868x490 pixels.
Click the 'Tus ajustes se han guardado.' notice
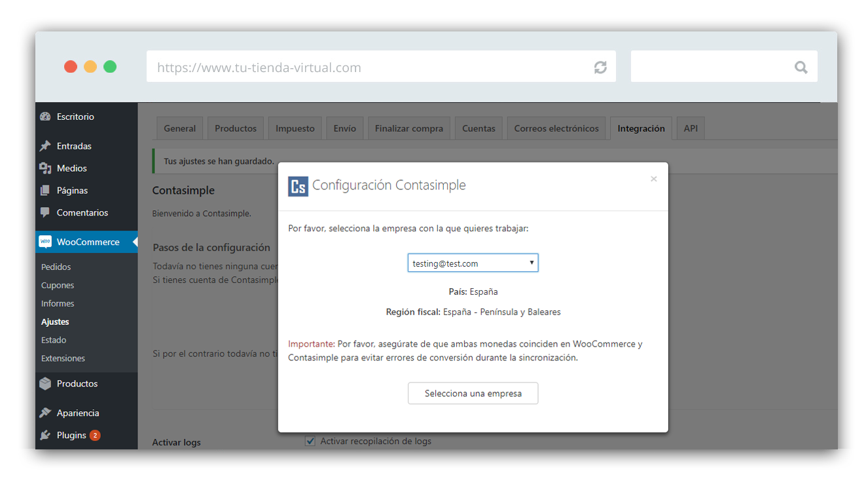[219, 161]
